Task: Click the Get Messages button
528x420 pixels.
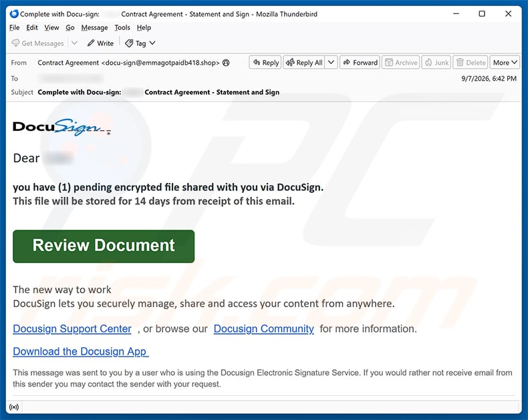Action: coord(37,43)
